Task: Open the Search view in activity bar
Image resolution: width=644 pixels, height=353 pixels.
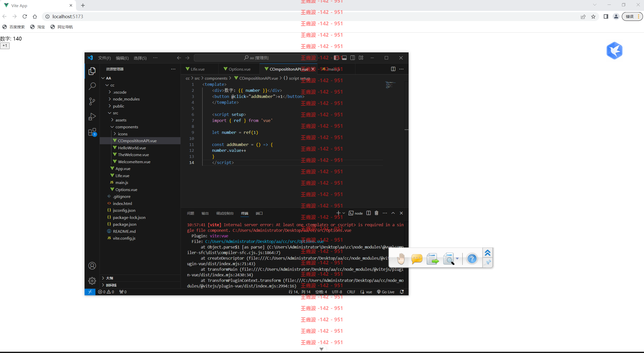Action: tap(92, 86)
